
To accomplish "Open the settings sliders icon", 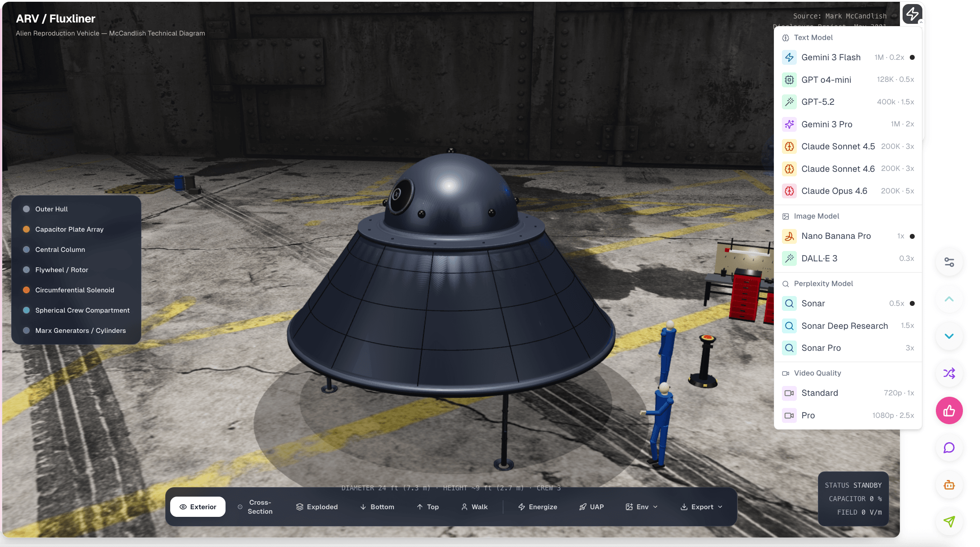I will (x=949, y=261).
